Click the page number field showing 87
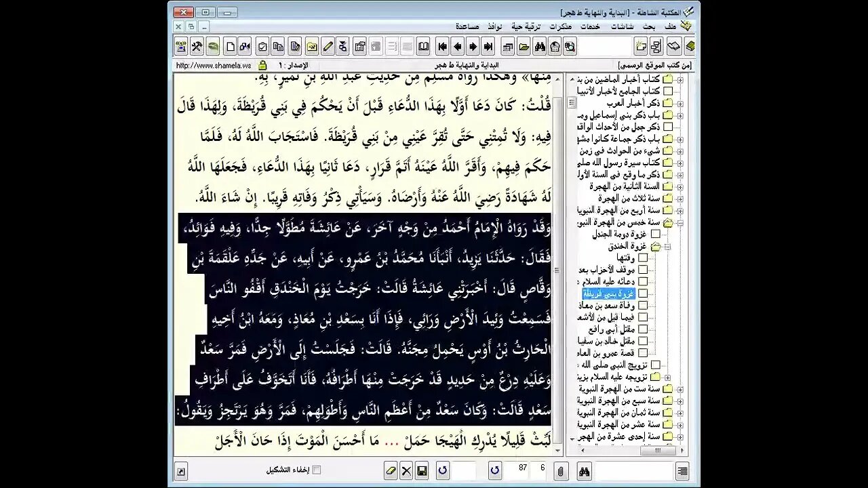868x488 pixels. click(x=517, y=470)
